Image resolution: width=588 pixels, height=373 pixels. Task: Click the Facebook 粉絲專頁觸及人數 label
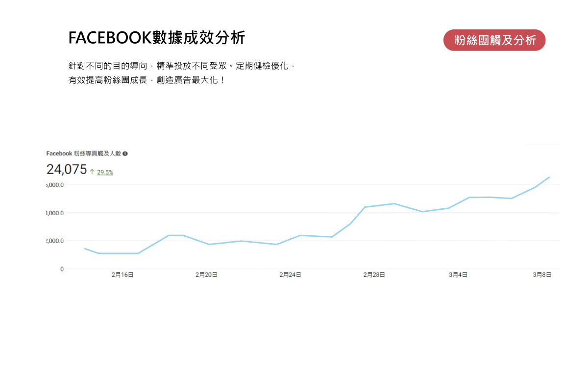[84, 153]
